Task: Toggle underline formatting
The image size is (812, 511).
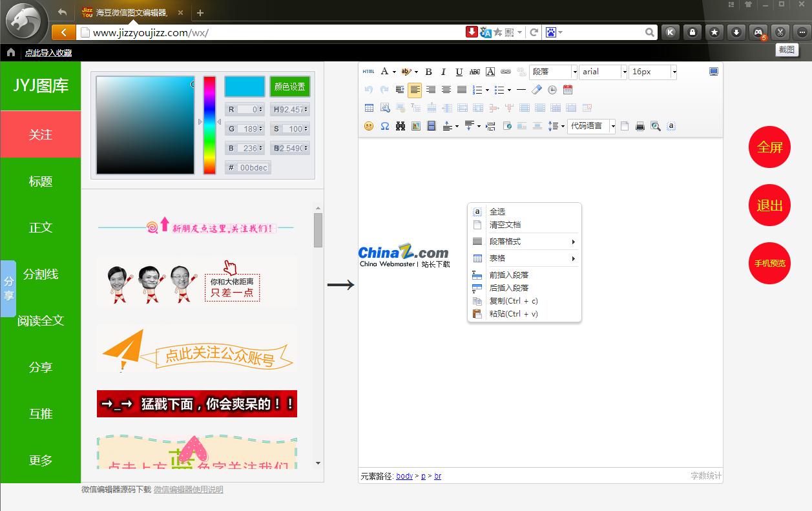Action: click(x=459, y=72)
